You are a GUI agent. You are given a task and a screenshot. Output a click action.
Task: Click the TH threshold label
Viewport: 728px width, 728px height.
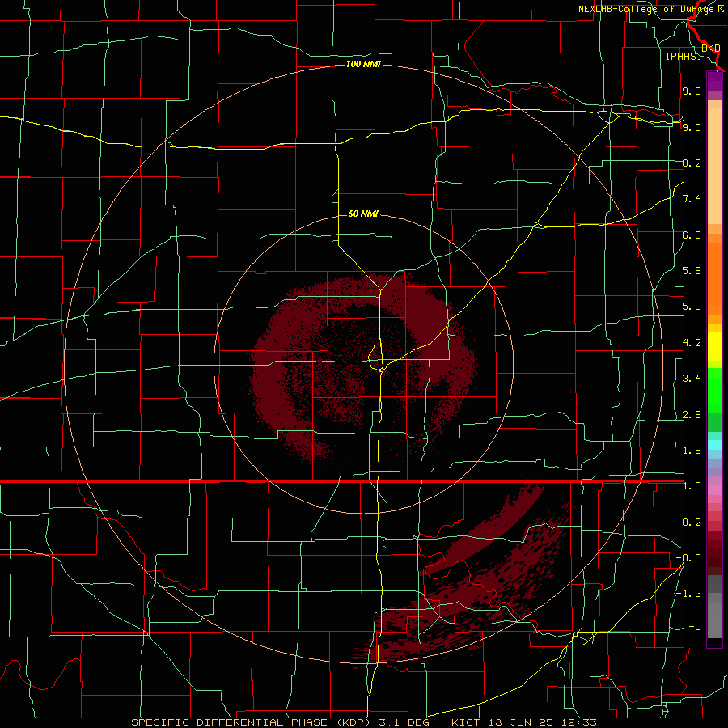[x=695, y=630]
